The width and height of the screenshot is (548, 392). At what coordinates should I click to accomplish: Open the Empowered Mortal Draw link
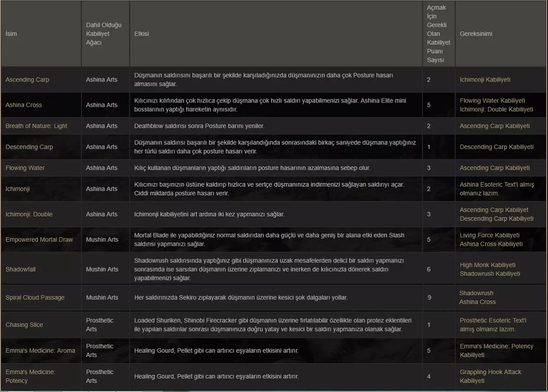(39, 240)
